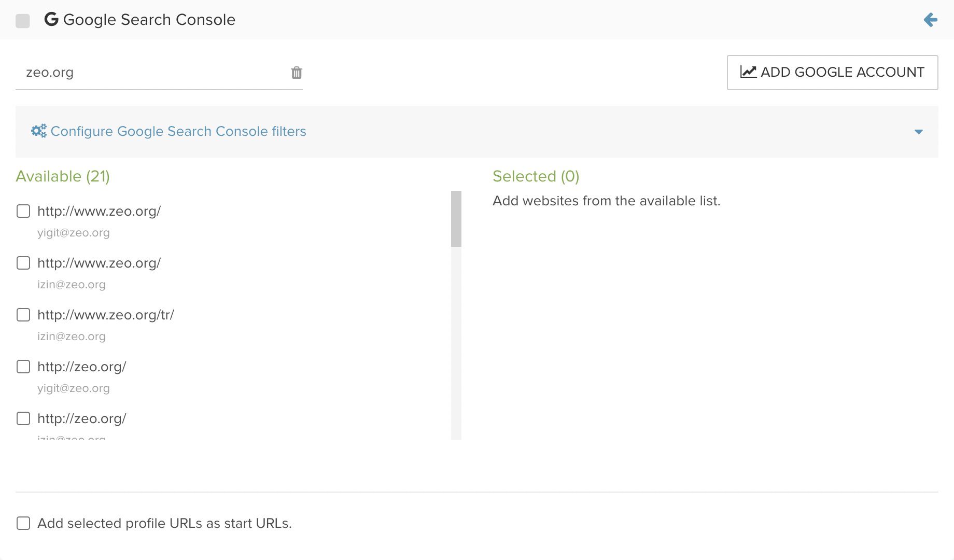The width and height of the screenshot is (954, 560).
Task: Check the last visible http://zeo.org/ entry
Action: pos(23,418)
